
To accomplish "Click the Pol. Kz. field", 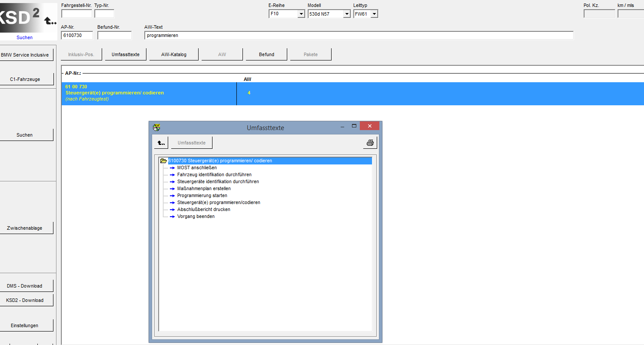I will pyautogui.click(x=599, y=13).
